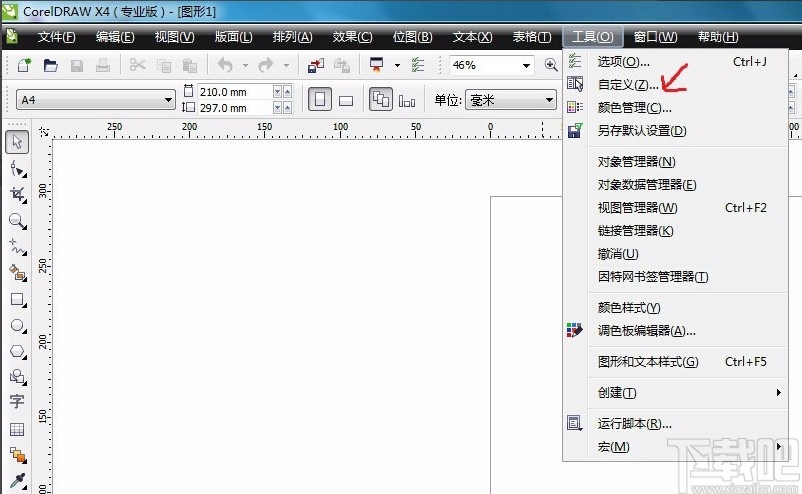Viewport: 802px width, 494px height.
Task: Click the page height spinner arrows
Action: pos(282,108)
